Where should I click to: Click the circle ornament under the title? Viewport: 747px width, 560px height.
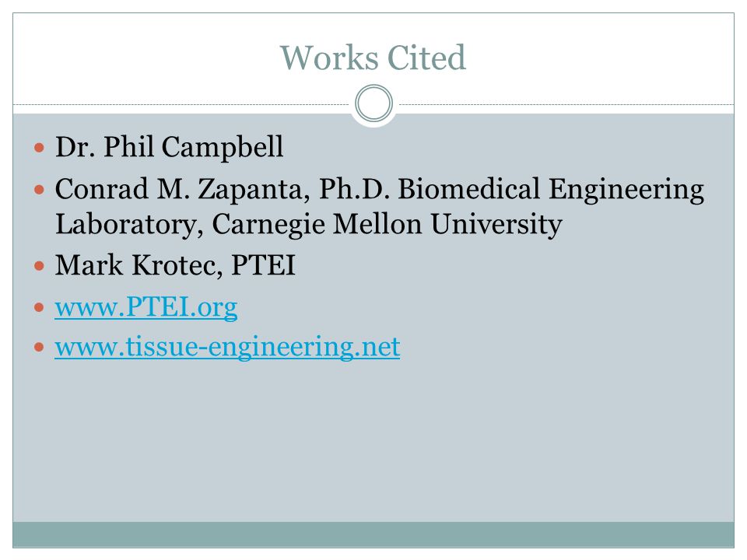coord(374,103)
